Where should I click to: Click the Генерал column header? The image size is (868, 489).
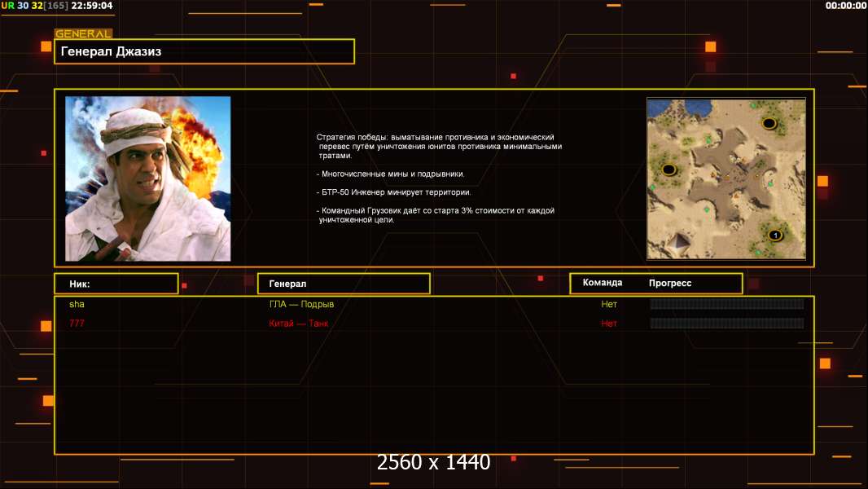(343, 284)
